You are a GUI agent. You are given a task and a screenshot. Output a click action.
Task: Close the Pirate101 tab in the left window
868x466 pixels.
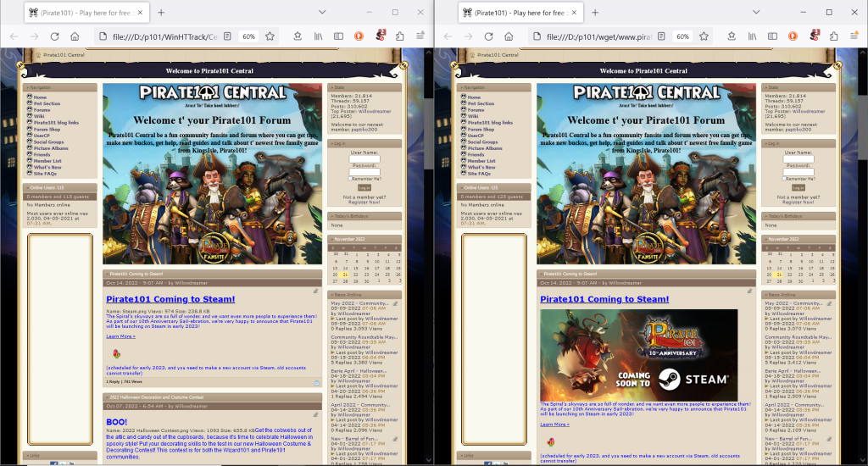click(x=140, y=12)
